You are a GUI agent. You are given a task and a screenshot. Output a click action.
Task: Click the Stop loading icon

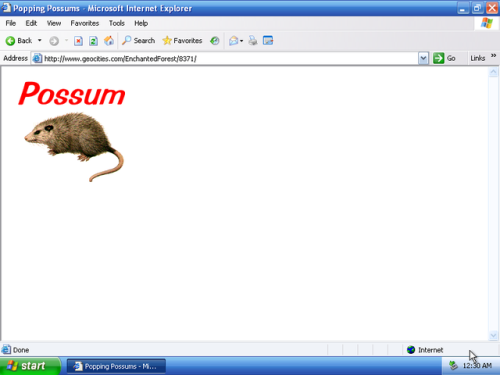click(x=78, y=41)
